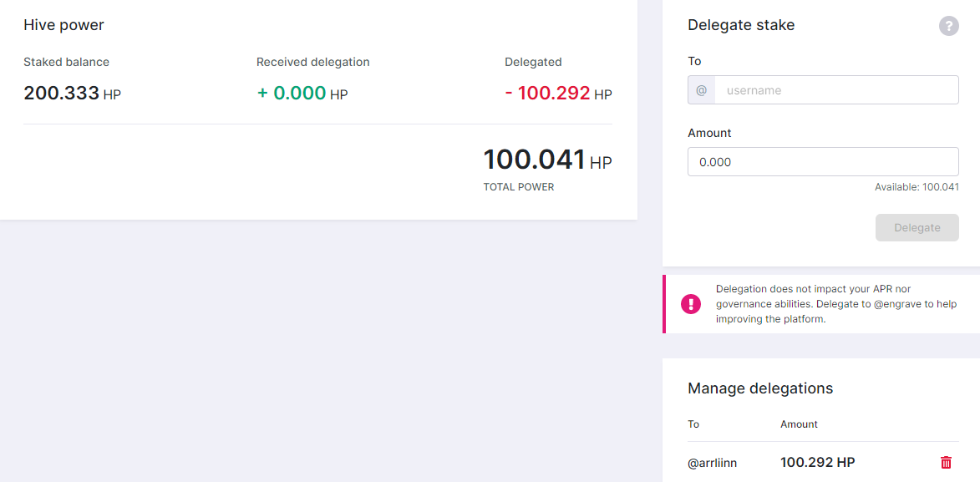Click the total power 100.041 HP figure

[547, 160]
